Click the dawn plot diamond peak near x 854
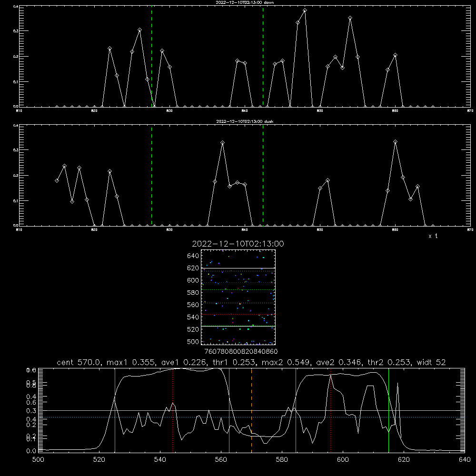 tap(350, 18)
